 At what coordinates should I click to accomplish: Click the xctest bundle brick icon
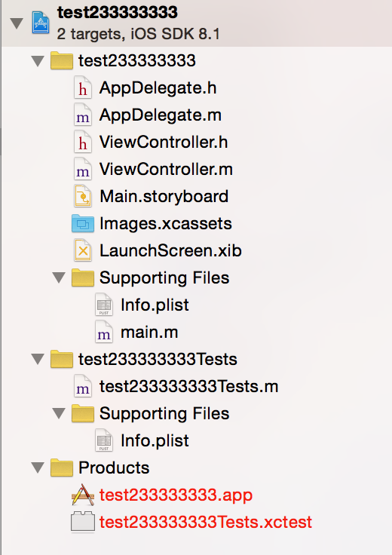tap(83, 522)
